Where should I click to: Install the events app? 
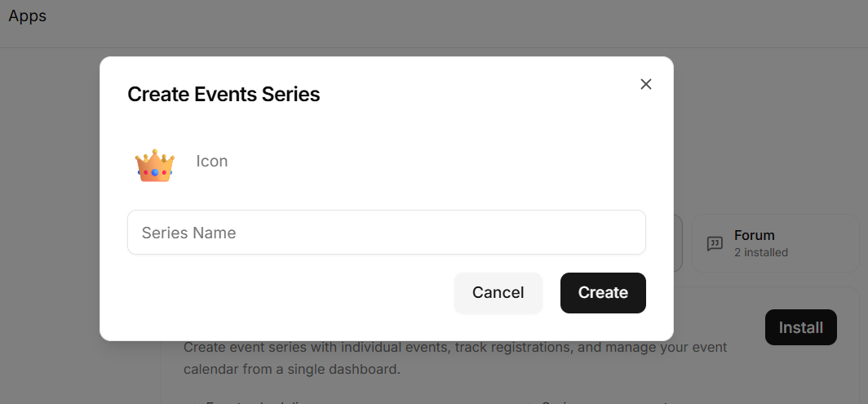tap(800, 327)
